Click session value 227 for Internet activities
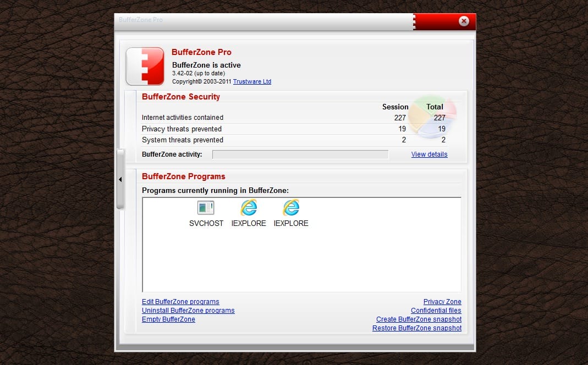Screen dimensions: 588x365 [x=400, y=118]
